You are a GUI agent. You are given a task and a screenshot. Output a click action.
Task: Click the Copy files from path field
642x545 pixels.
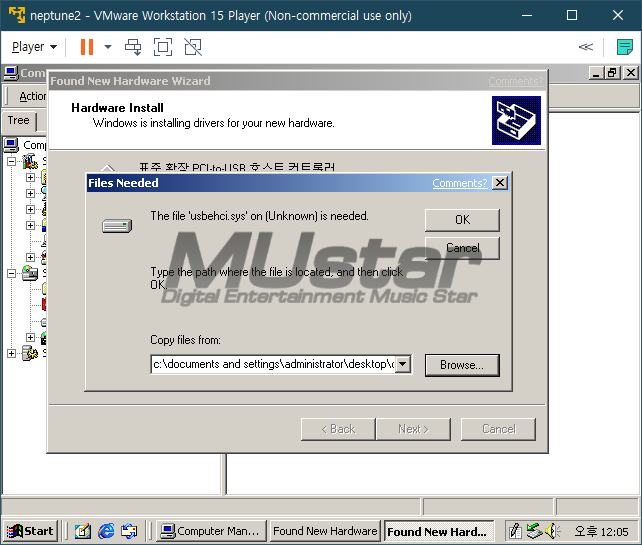pyautogui.click(x=273, y=364)
